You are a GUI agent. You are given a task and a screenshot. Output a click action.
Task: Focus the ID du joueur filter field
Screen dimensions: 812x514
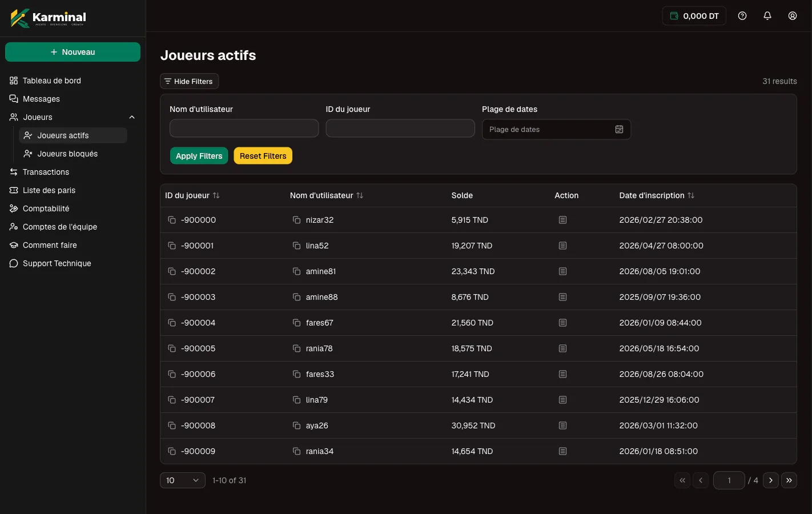400,128
